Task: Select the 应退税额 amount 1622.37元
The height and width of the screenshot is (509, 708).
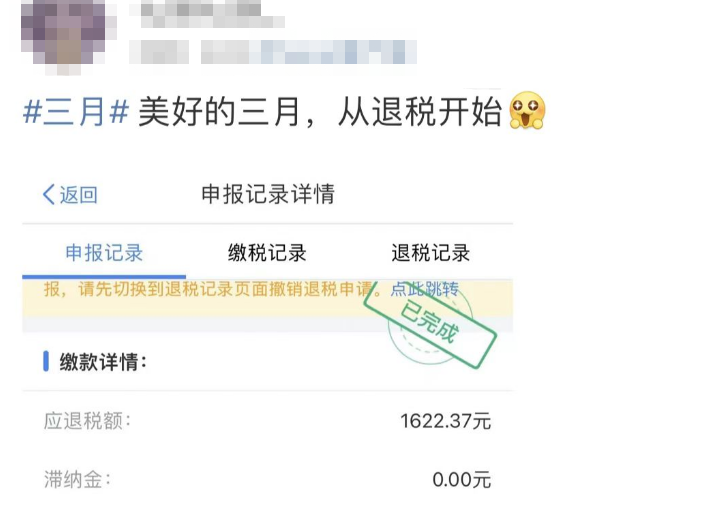Action: click(445, 421)
